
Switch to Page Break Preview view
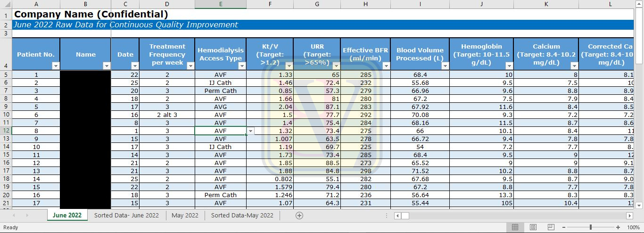click(x=550, y=227)
